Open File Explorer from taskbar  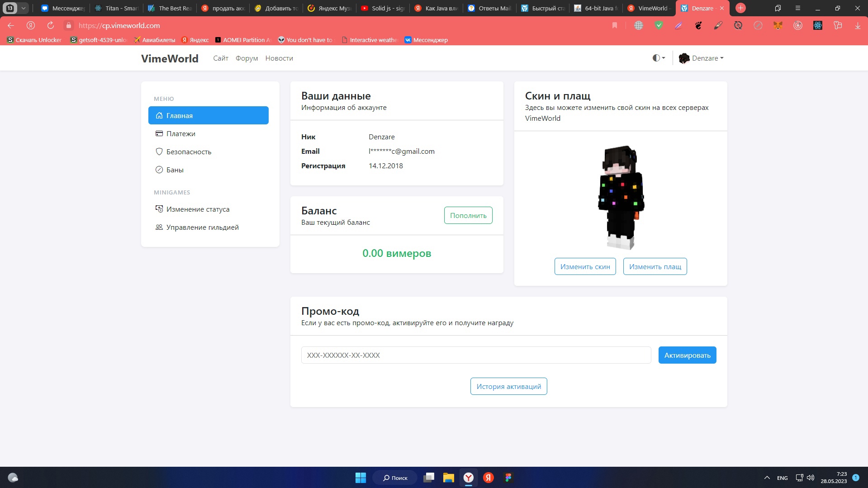point(448,478)
